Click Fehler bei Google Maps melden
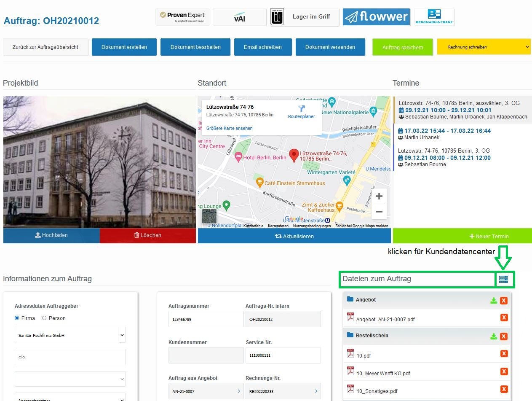This screenshot has height=401, width=532. 362,226
